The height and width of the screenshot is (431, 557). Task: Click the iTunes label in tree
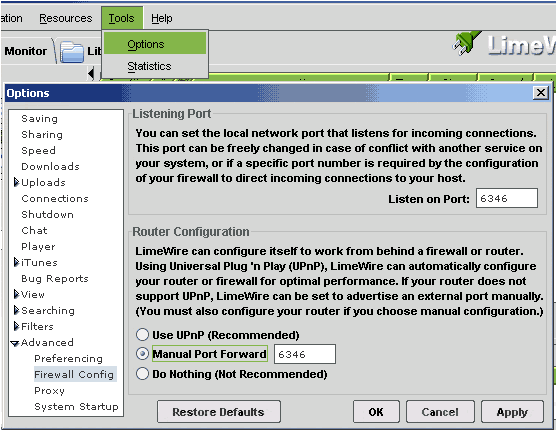point(39,263)
